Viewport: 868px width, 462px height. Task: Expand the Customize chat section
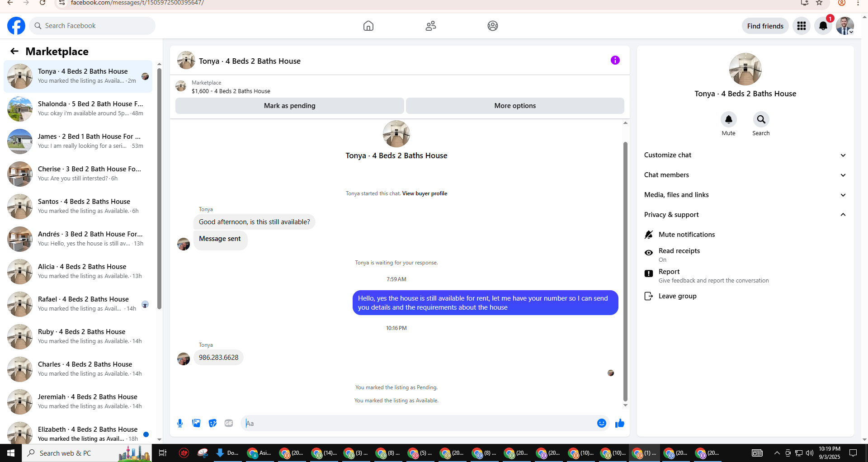[745, 155]
